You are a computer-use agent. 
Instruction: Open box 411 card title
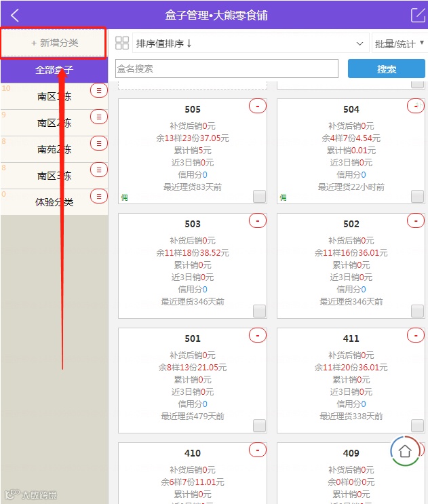tap(351, 338)
